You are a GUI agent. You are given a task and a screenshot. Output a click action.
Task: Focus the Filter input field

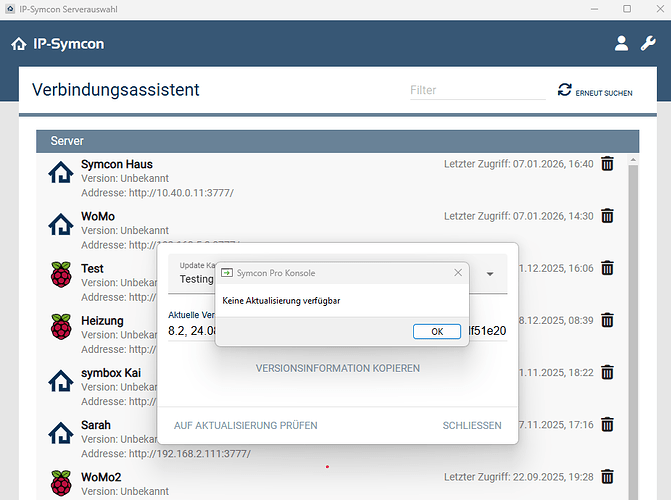(x=478, y=90)
